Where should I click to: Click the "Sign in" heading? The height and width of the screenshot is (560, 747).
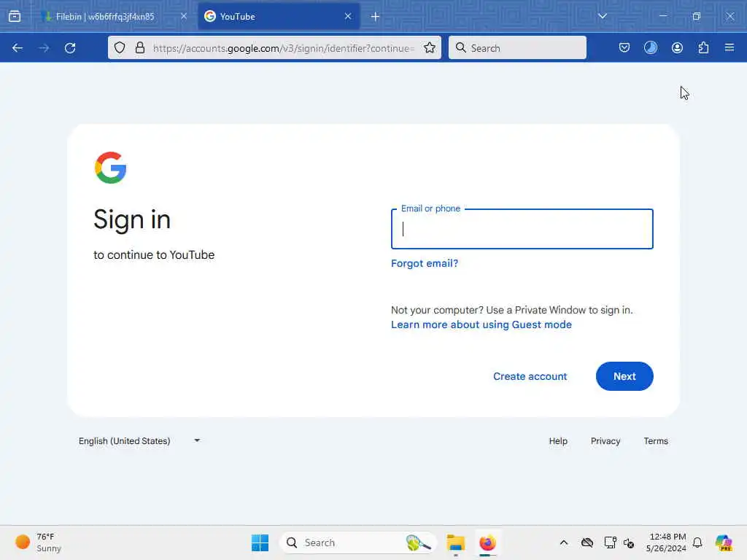point(132,219)
